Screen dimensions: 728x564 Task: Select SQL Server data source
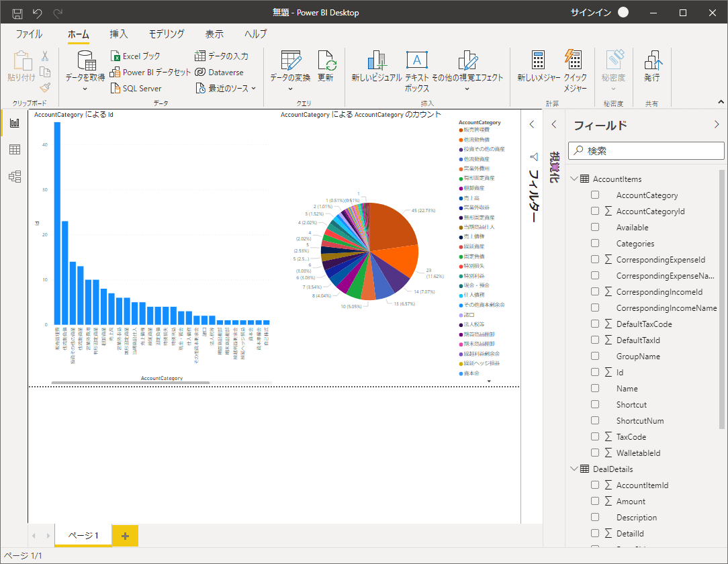(136, 88)
